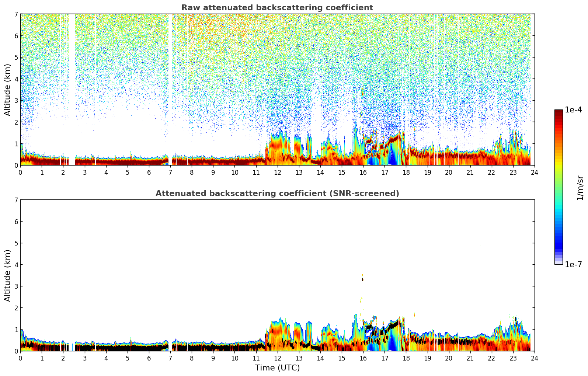588x376 pixels.
Task: Click the title "Raw attenuated backscattering coefficient"
Action: [277, 8]
